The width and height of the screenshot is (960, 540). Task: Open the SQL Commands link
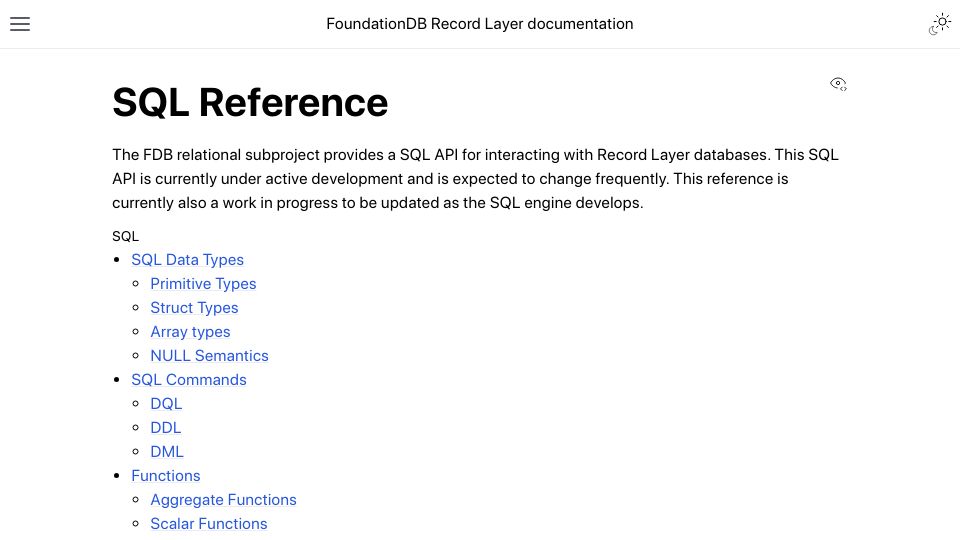point(189,380)
